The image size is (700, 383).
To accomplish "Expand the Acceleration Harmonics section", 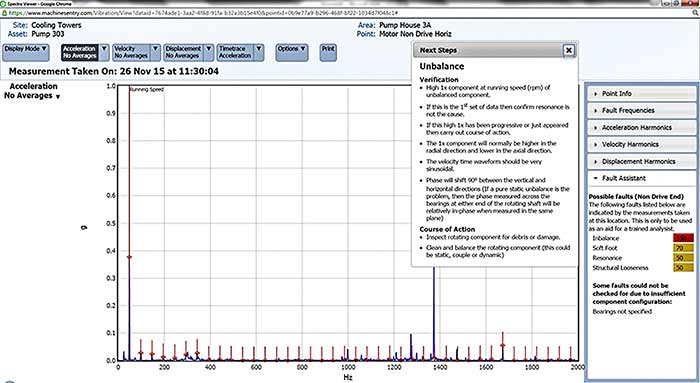I will coord(641,127).
